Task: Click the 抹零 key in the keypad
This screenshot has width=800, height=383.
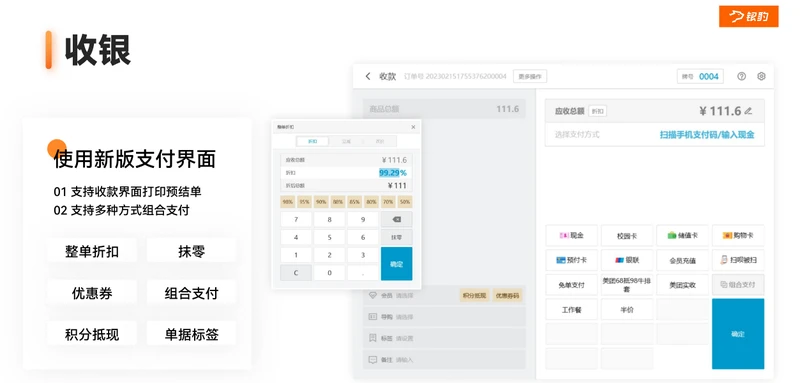Action: [396, 237]
